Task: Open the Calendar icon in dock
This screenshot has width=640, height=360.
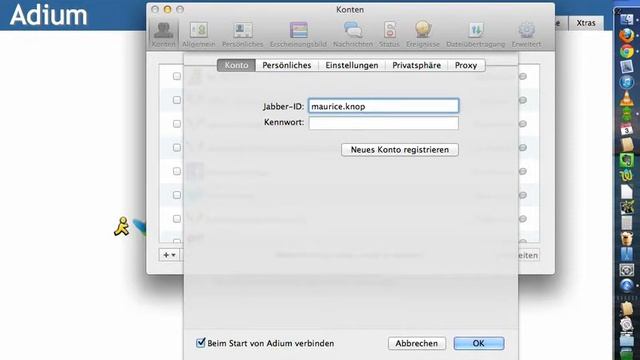Action: click(627, 130)
